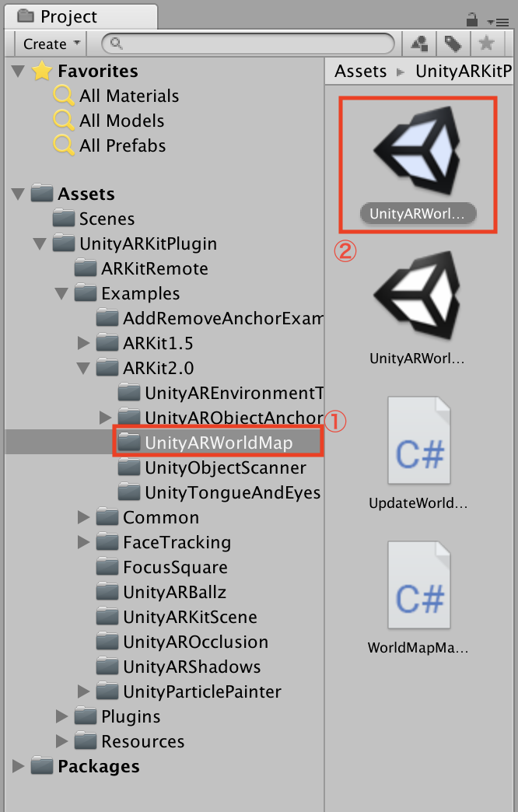Select the second Unity prefab icon
This screenshot has height=812, width=518.
tap(418, 296)
